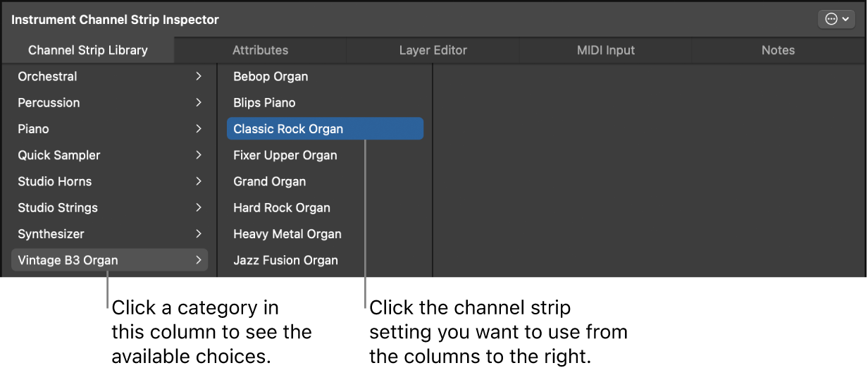Switch to the MIDI Input tab

click(606, 50)
